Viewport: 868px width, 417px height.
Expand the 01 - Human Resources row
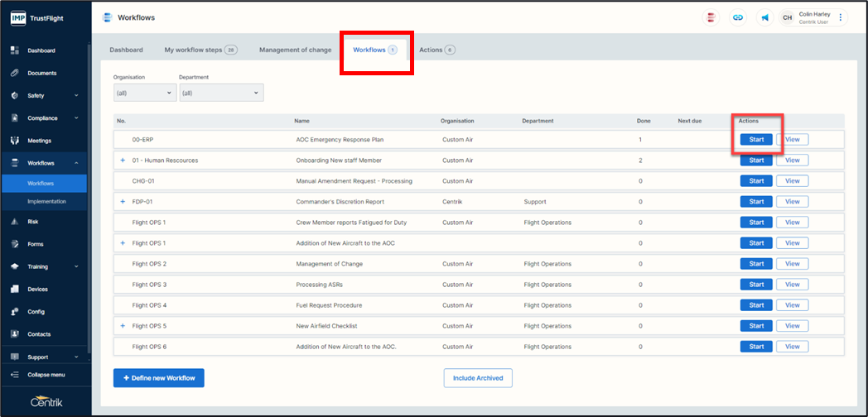(x=123, y=161)
